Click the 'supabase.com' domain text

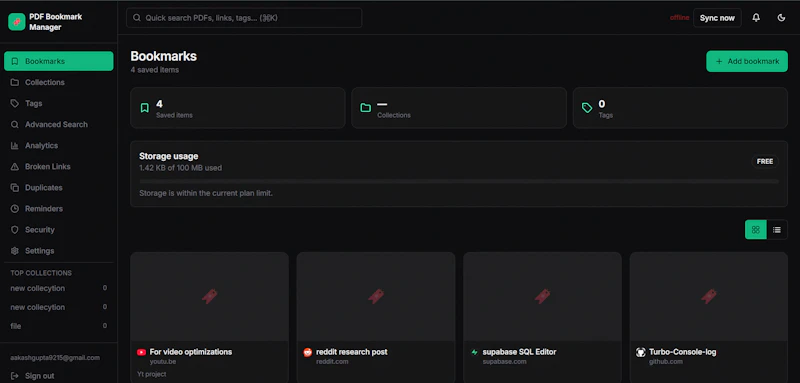tap(504, 362)
